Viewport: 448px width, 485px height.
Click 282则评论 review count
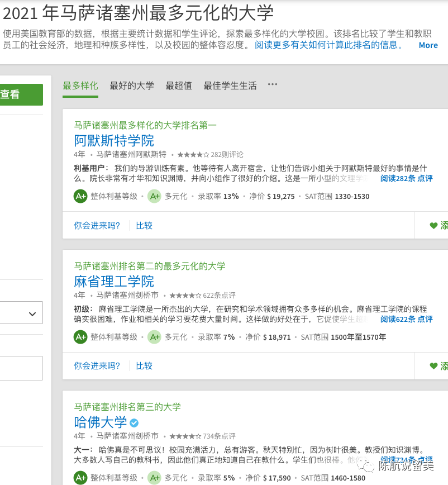point(227,154)
